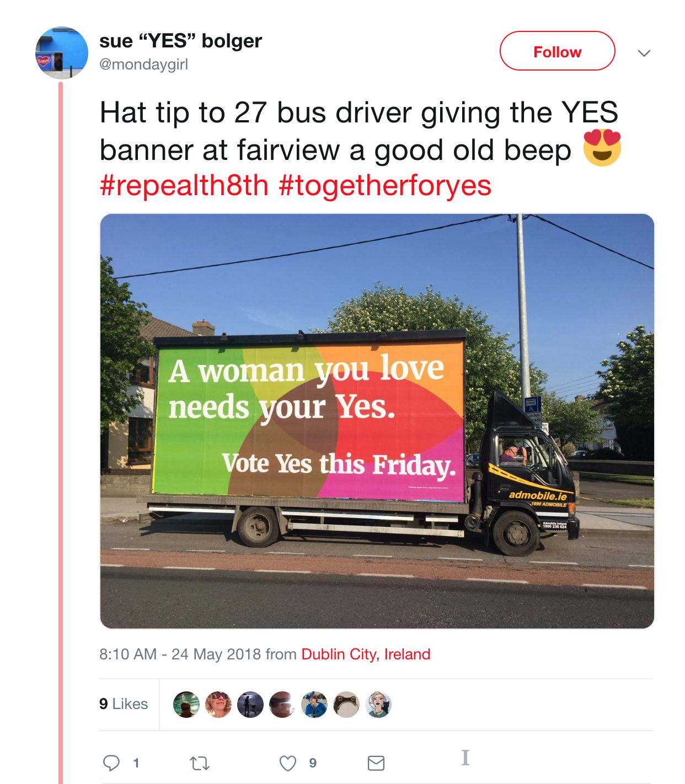This screenshot has height=784, width=685.
Task: Click the last liker avatar with cat
Action: (x=378, y=705)
